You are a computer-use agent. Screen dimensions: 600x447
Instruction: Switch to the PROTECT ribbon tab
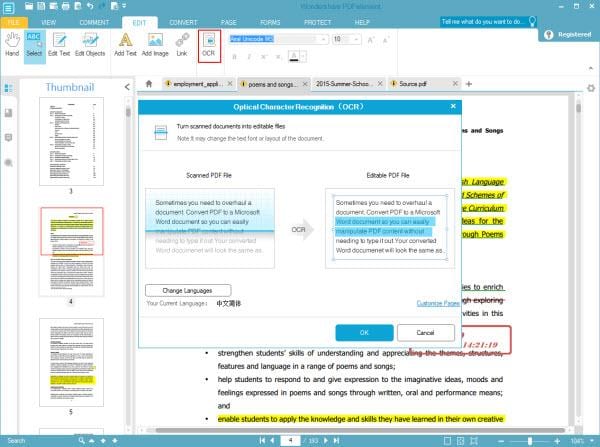[x=318, y=22]
